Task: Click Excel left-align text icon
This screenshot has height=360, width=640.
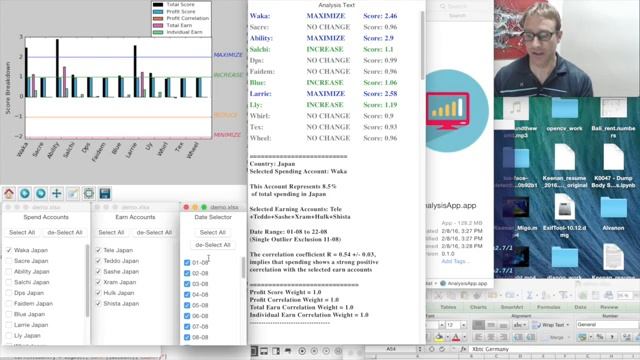Action: coord(478,337)
